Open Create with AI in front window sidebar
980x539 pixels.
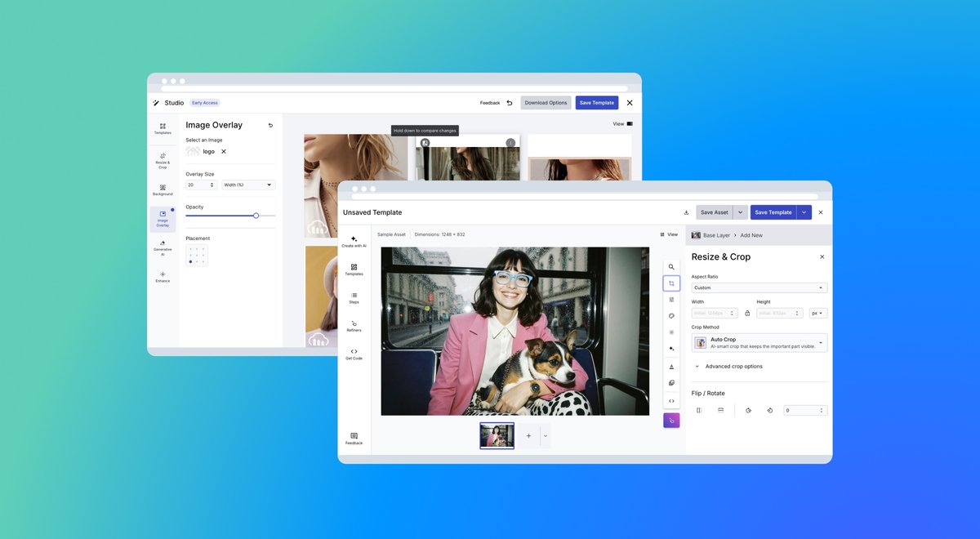pos(354,242)
